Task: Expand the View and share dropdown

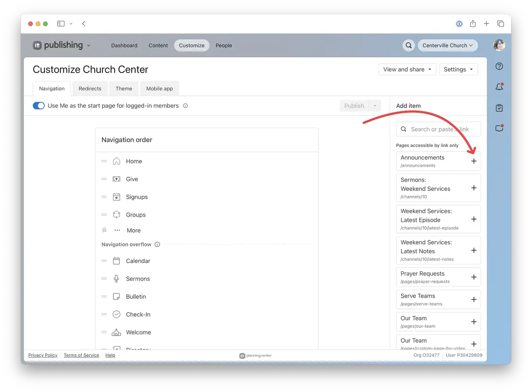Action: 407,70
